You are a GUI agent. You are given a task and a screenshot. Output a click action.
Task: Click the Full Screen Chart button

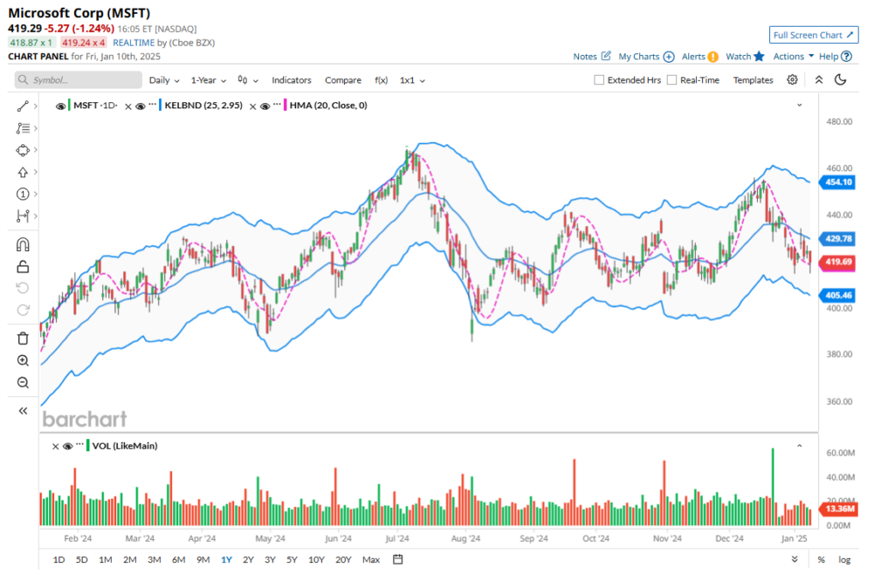[x=813, y=35]
